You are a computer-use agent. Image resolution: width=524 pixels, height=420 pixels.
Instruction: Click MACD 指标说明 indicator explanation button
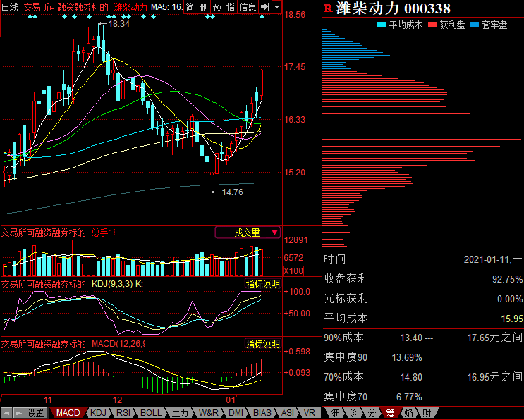point(262,344)
